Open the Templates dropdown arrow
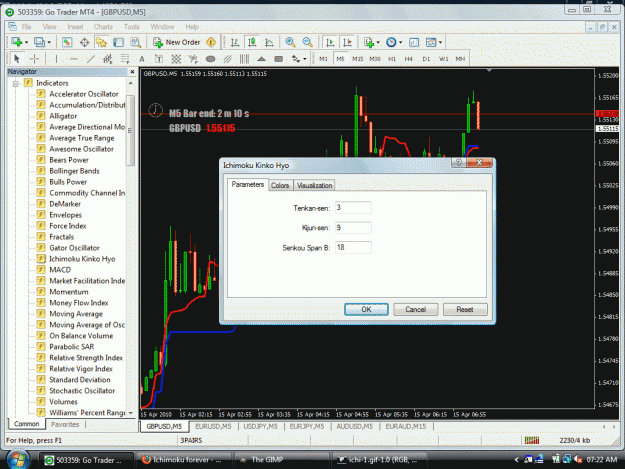Viewport: 625px width, 469px height. [440, 42]
